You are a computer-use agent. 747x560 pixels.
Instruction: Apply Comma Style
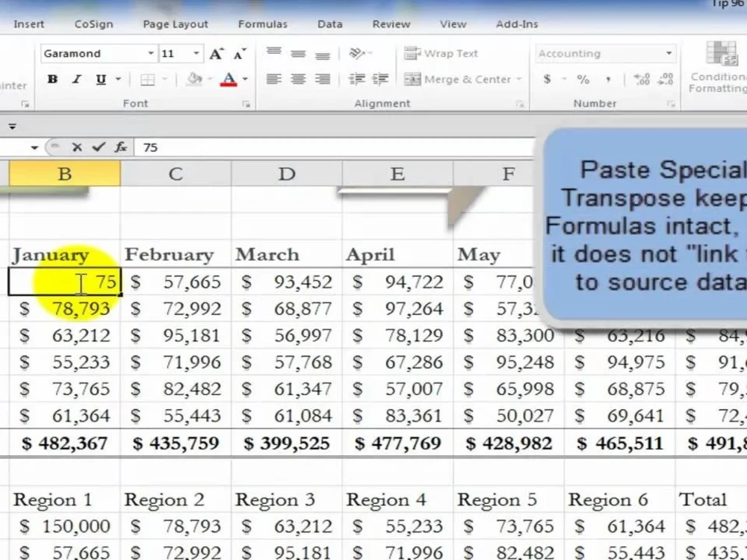click(608, 79)
